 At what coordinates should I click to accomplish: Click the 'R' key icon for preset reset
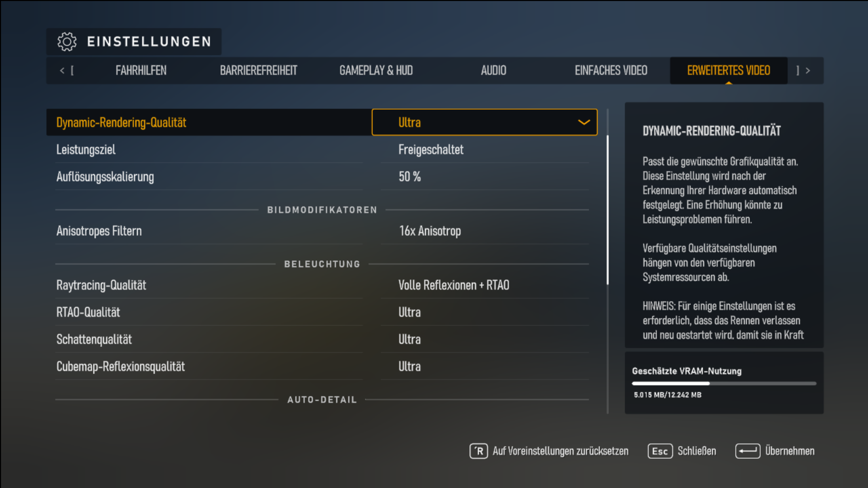click(x=478, y=451)
